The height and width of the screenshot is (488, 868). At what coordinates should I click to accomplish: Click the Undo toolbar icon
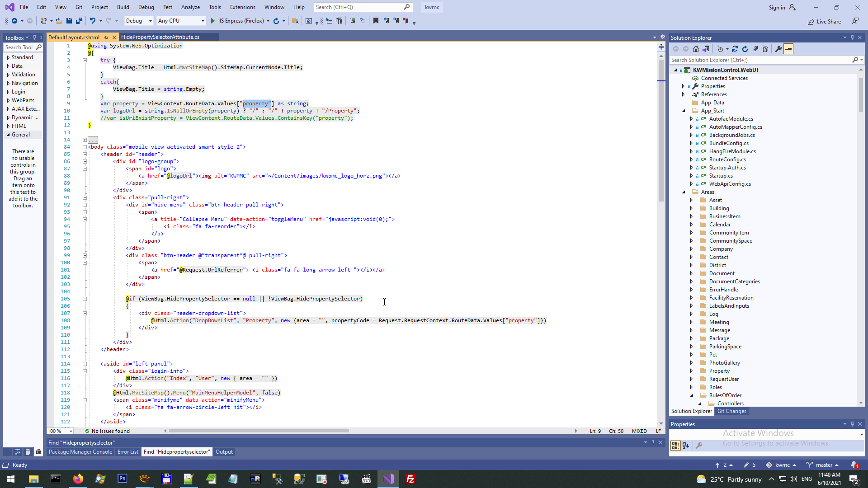[92, 21]
